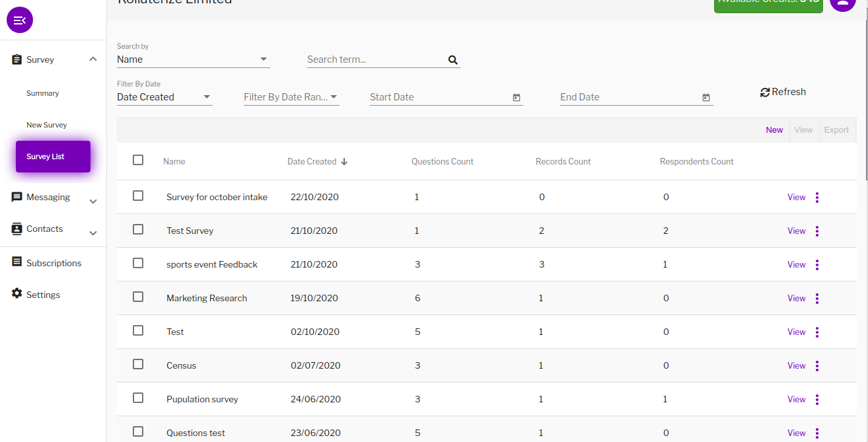The image size is (868, 442).
Task: Focus the Search term input field
Action: click(x=377, y=59)
